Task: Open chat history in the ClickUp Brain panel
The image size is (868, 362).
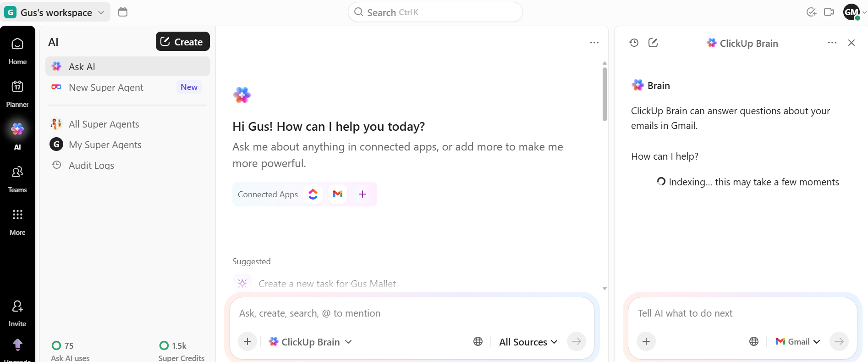Action: point(634,42)
